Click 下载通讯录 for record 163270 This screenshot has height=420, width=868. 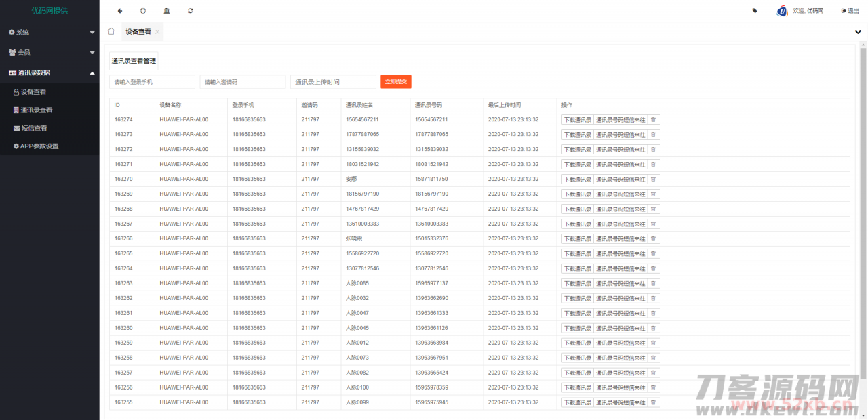point(577,179)
